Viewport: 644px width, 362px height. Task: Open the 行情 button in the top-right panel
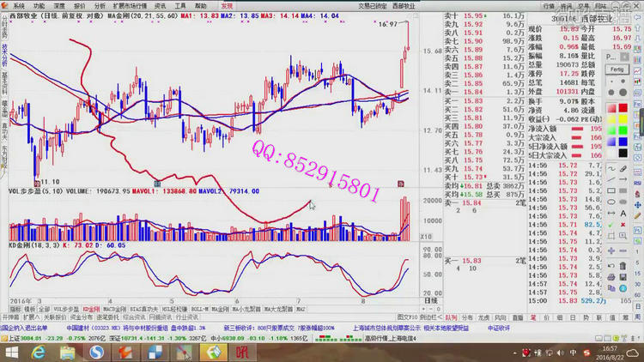pyautogui.click(x=548, y=4)
